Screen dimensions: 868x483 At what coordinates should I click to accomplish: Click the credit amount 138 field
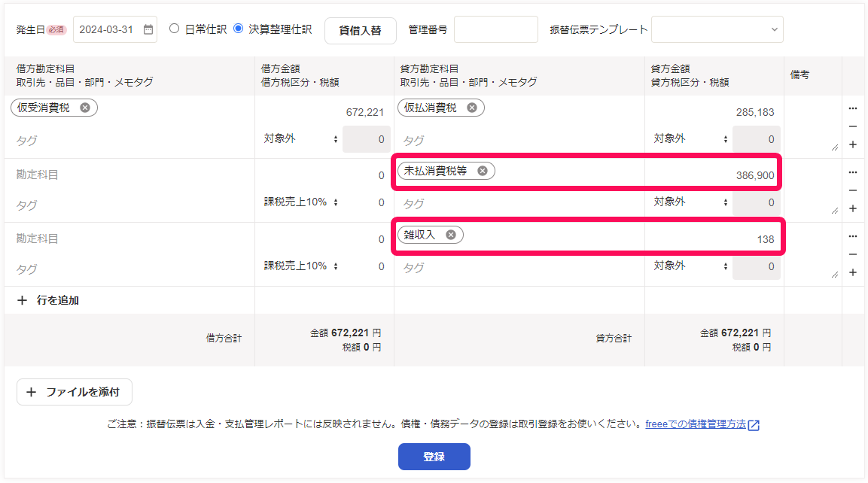pyautogui.click(x=714, y=239)
